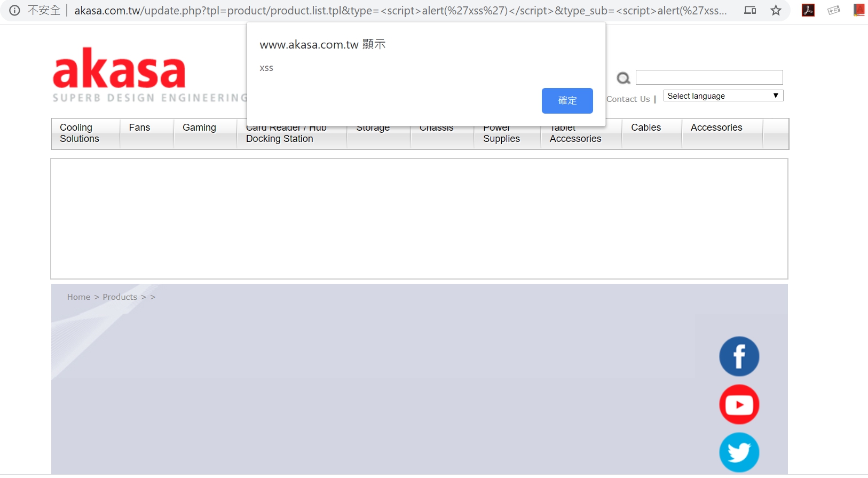Follow the Products breadcrumb link
868x478 pixels.
tap(120, 297)
